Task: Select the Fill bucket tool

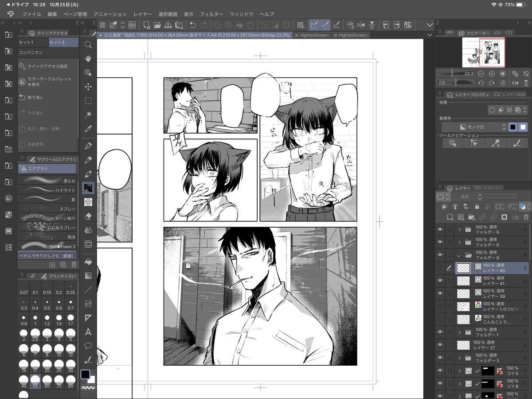Action: 88,261
